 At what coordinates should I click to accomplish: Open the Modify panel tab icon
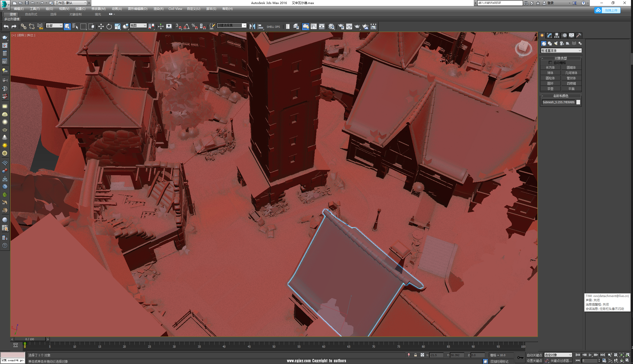tap(549, 35)
